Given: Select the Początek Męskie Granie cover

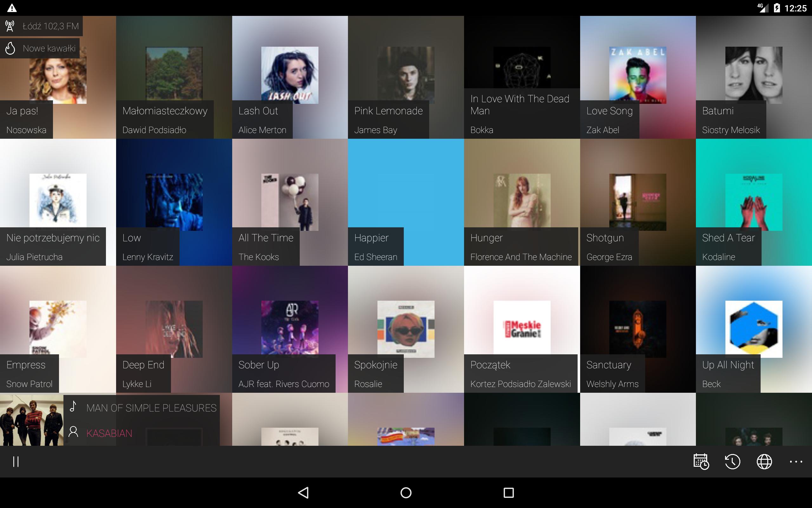Looking at the screenshot, I should point(522,329).
